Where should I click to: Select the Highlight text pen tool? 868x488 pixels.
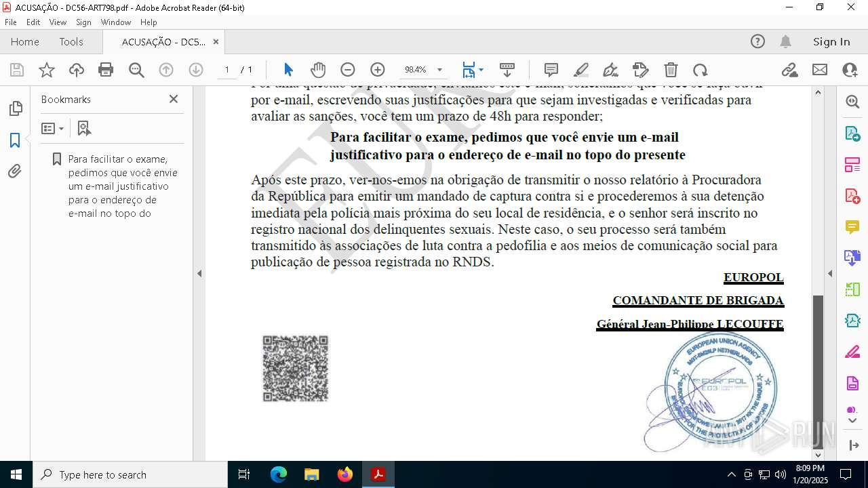pyautogui.click(x=581, y=70)
